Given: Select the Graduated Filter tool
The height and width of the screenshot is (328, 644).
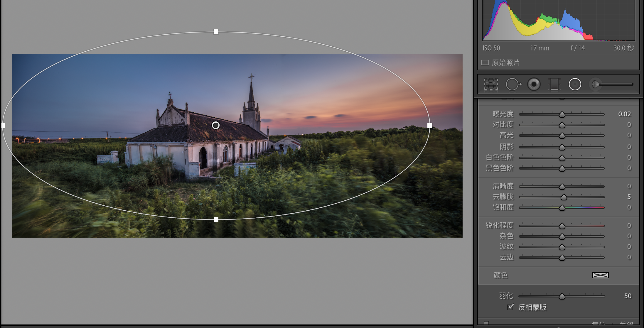Looking at the screenshot, I should pos(554,84).
